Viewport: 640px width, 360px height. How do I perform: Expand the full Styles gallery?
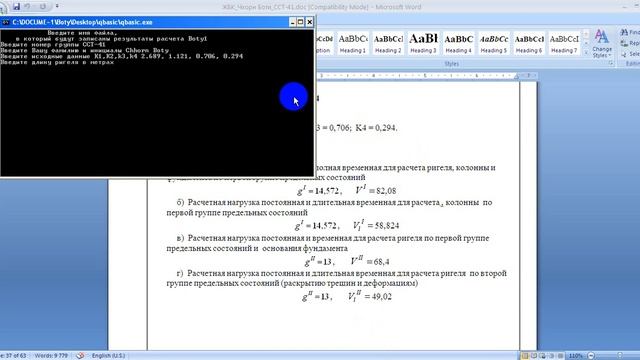(586, 52)
